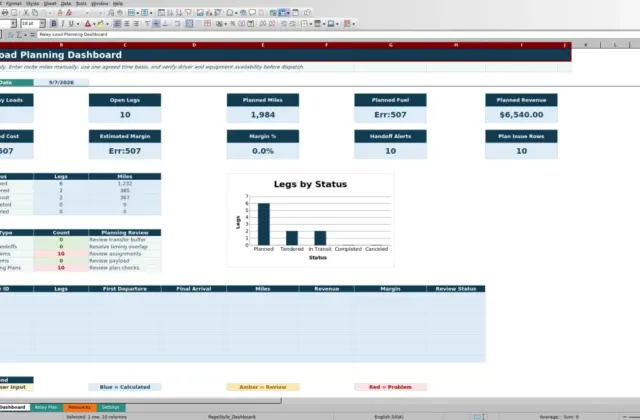Open the Sheet menu
The image size is (640, 420).
pyautogui.click(x=50, y=3)
